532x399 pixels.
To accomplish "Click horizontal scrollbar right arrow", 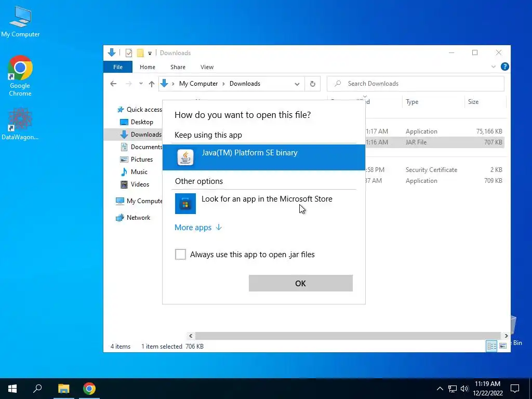I will pyautogui.click(x=506, y=336).
